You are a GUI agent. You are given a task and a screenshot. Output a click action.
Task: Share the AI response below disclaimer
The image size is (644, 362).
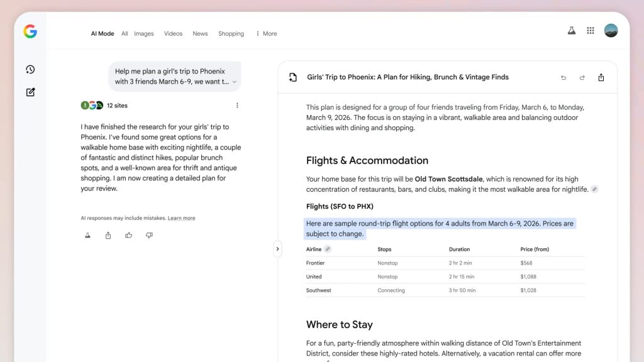point(108,235)
